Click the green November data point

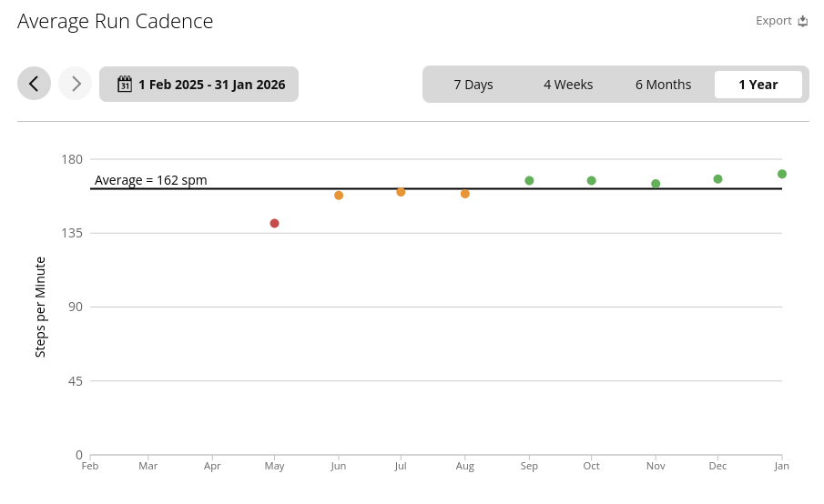pyautogui.click(x=656, y=184)
